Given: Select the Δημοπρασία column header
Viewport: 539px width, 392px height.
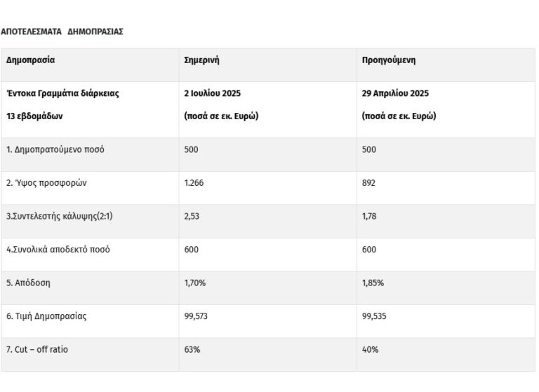Looking at the screenshot, I should pyautogui.click(x=31, y=60).
